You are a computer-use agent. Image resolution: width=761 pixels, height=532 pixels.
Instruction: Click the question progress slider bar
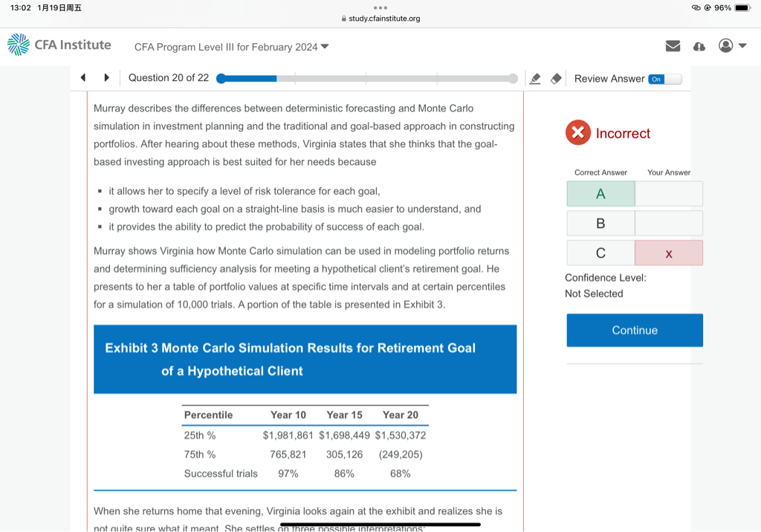(366, 79)
